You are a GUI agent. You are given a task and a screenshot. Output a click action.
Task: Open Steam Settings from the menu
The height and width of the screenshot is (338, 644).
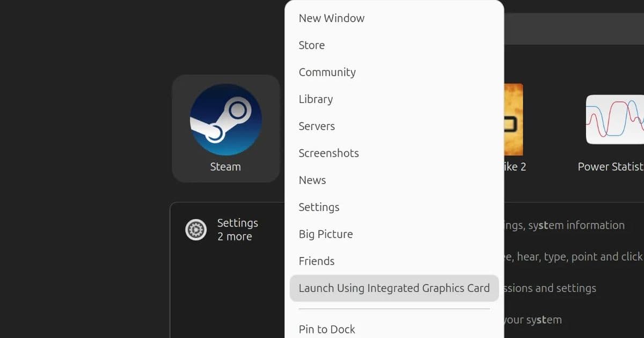coord(319,207)
